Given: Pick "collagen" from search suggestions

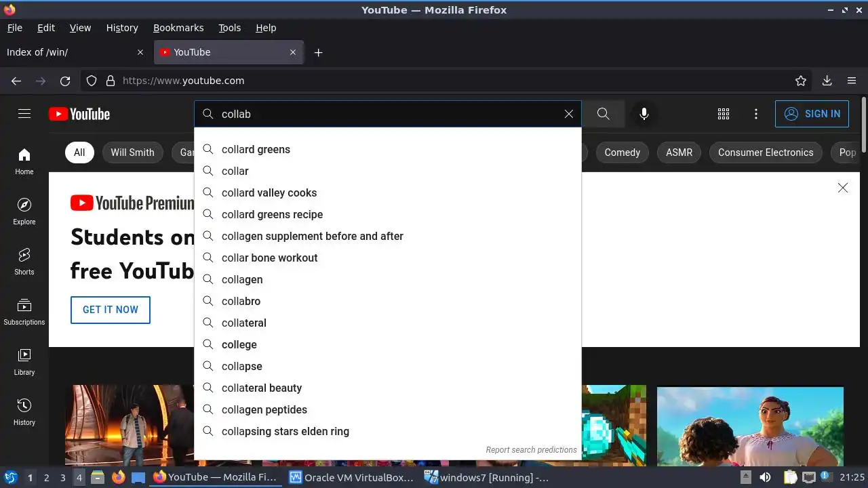Looking at the screenshot, I should coord(388,279).
